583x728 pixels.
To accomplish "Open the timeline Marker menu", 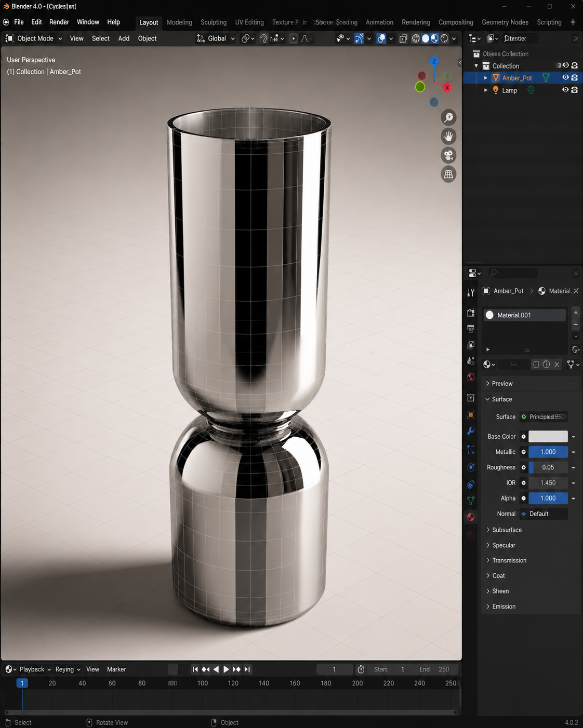I will point(116,669).
